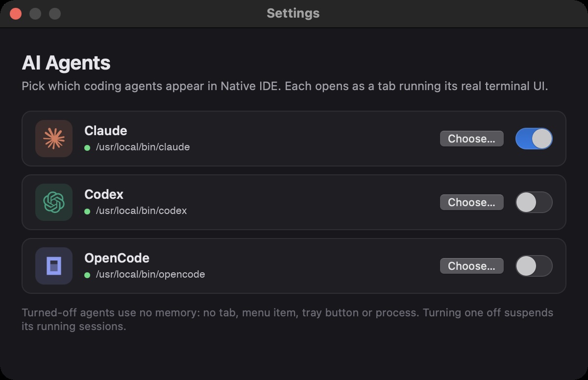Viewport: 588px width, 380px height.
Task: Click the Claude starburst icon
Action: pyautogui.click(x=54, y=139)
